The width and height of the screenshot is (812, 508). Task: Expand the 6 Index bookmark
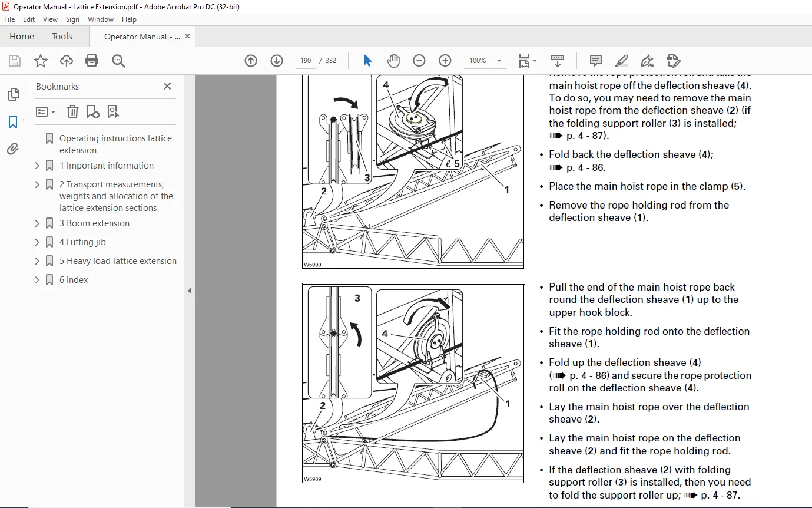(x=37, y=280)
